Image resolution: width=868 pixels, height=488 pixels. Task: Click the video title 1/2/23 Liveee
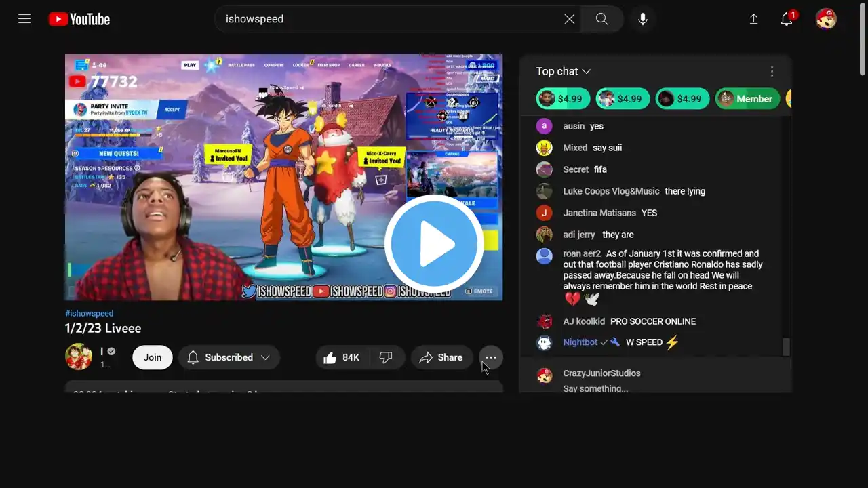pyautogui.click(x=103, y=329)
